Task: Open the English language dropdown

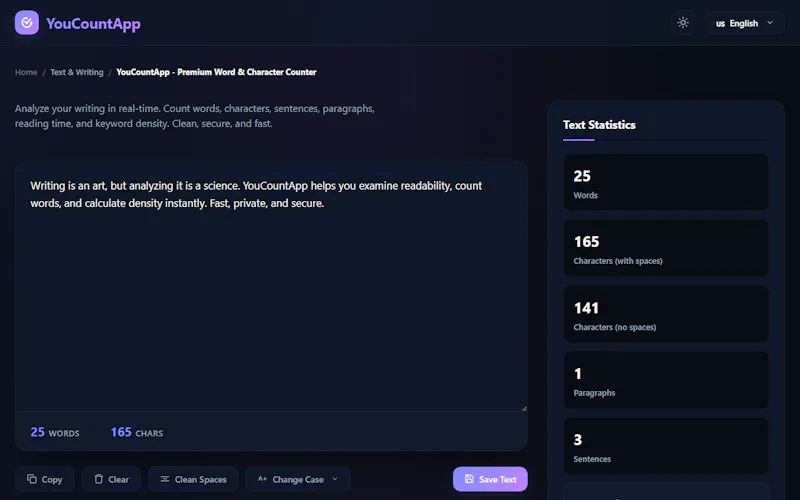Action: pos(744,23)
